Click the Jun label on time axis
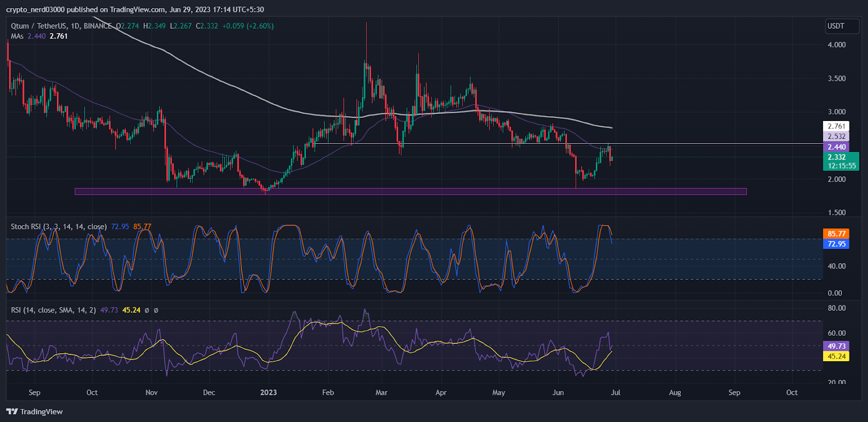 558,393
